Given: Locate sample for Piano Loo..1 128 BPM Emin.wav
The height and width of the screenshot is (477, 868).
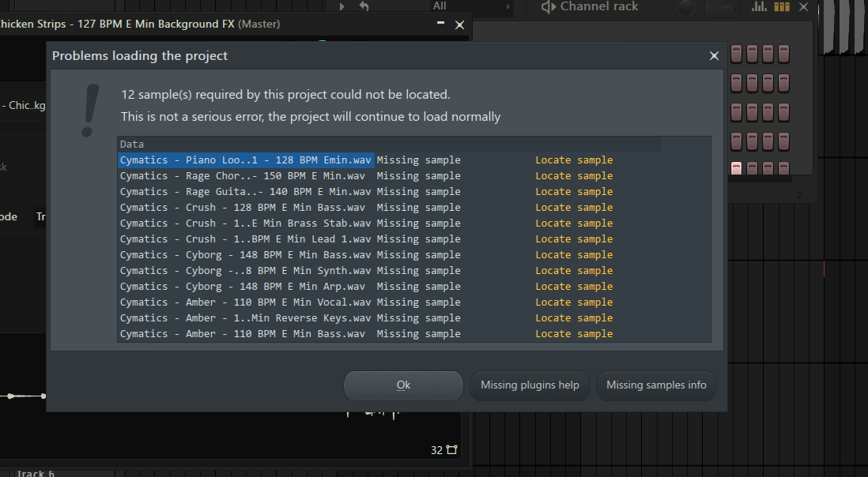Looking at the screenshot, I should pyautogui.click(x=574, y=160).
